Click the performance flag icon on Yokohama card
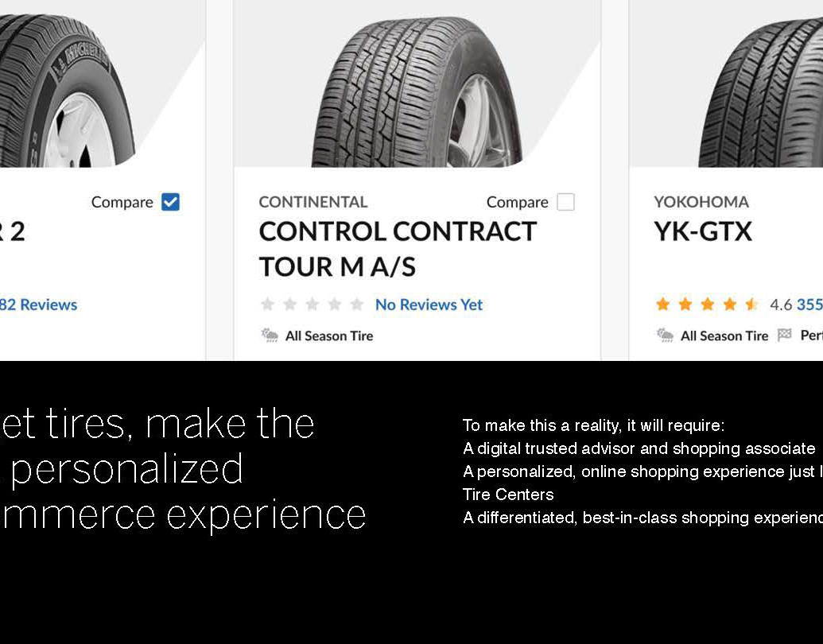Image resolution: width=823 pixels, height=644 pixels. (784, 335)
